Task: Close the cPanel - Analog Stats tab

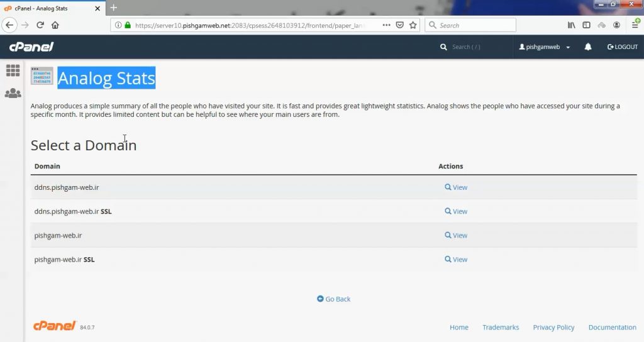Action: point(97,8)
